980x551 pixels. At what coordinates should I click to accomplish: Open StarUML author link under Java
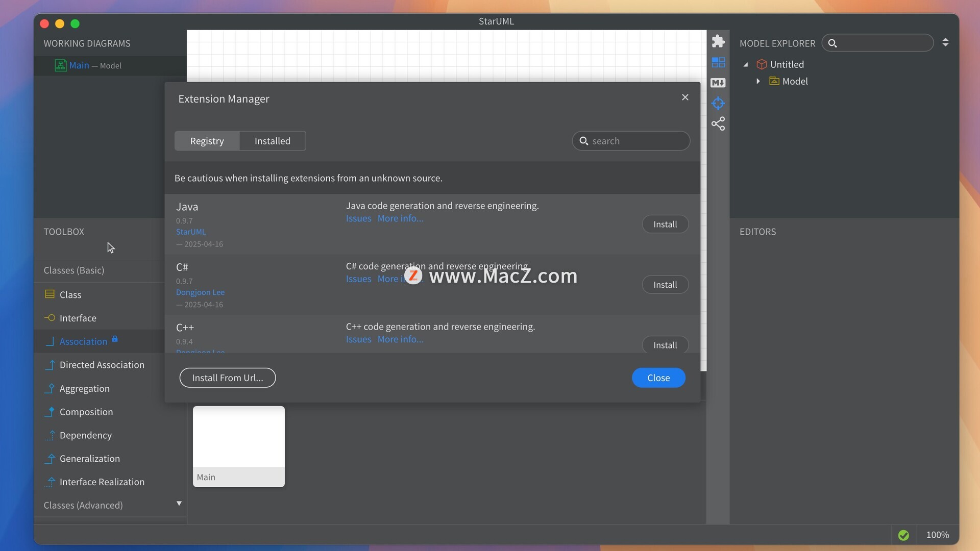[191, 232]
